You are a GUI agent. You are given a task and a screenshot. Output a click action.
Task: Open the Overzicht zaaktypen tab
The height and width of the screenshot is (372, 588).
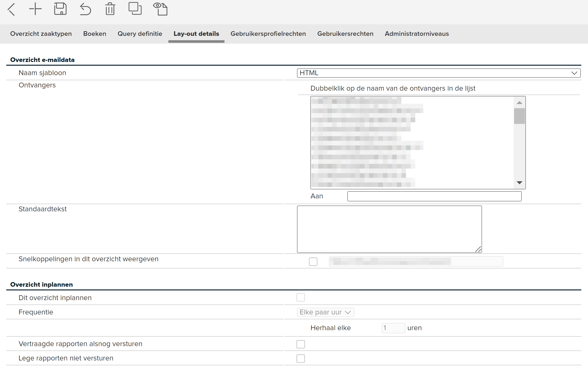point(41,34)
